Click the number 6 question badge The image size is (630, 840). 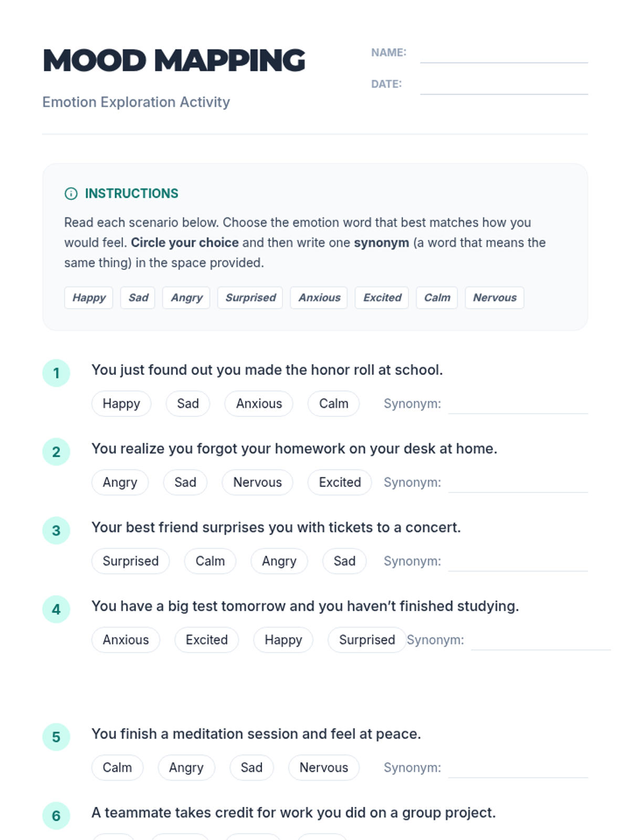coord(56,816)
